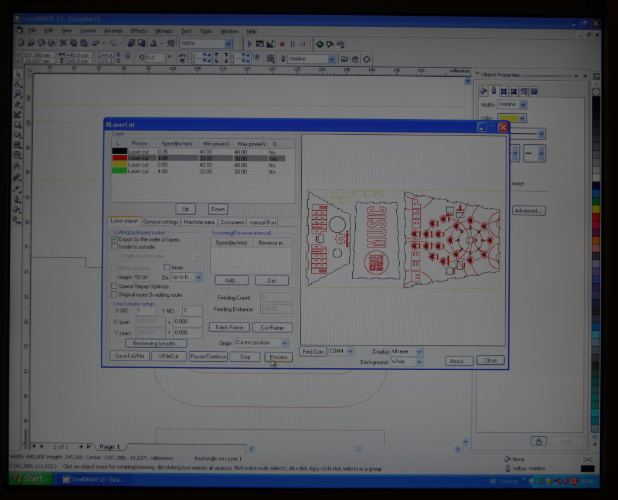
Task: Expand the Dir Up to b... dropdown
Action: point(198,277)
